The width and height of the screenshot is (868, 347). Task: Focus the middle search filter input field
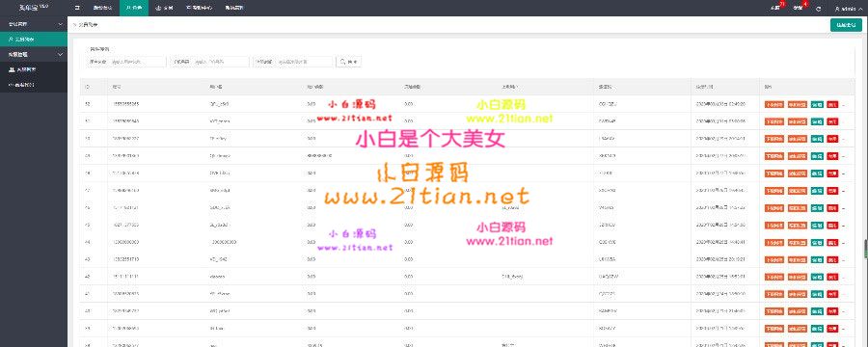click(221, 62)
